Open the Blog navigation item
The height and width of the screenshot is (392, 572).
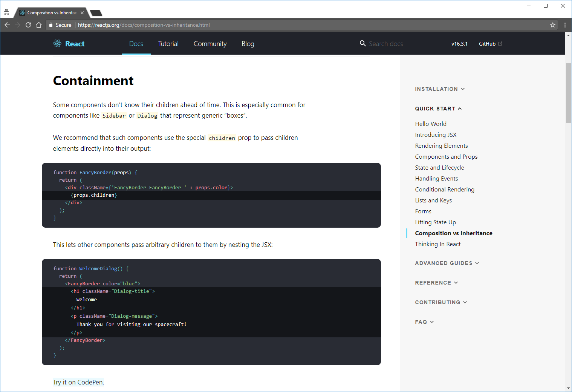(248, 43)
